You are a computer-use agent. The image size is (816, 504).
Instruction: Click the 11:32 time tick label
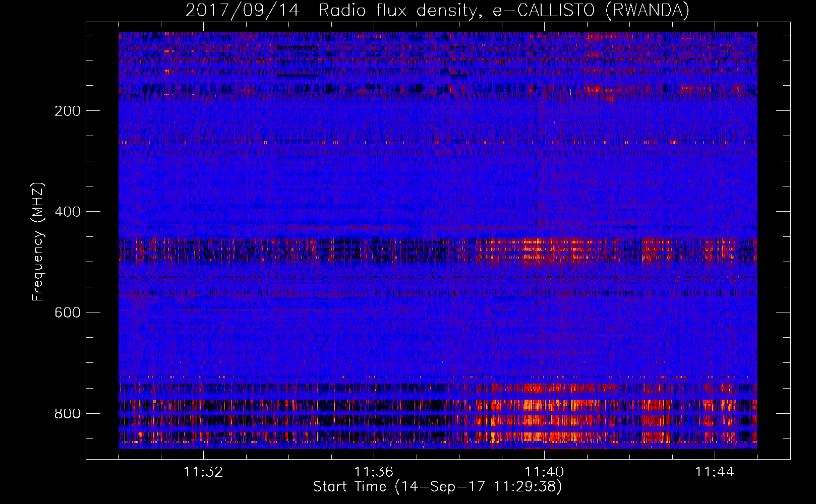203,472
